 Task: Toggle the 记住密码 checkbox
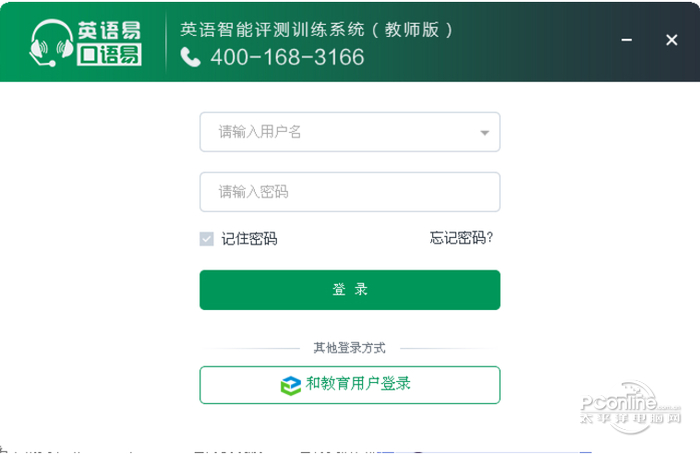207,238
